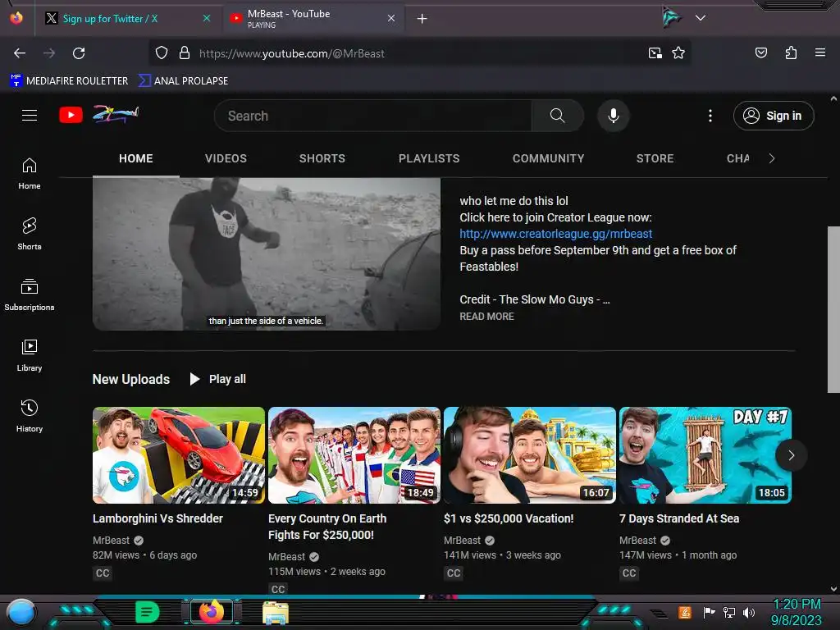Image resolution: width=840 pixels, height=630 pixels.
Task: Go to Home in sidebar
Action: 30,174
